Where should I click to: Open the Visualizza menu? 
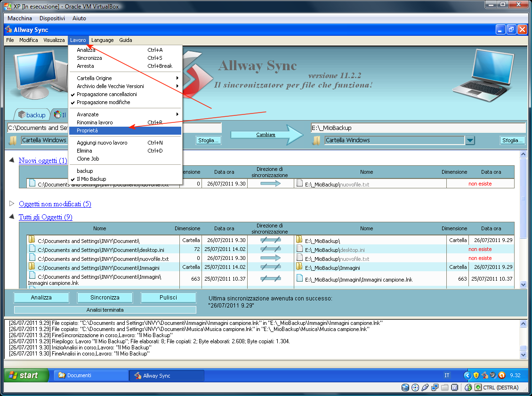(x=54, y=40)
